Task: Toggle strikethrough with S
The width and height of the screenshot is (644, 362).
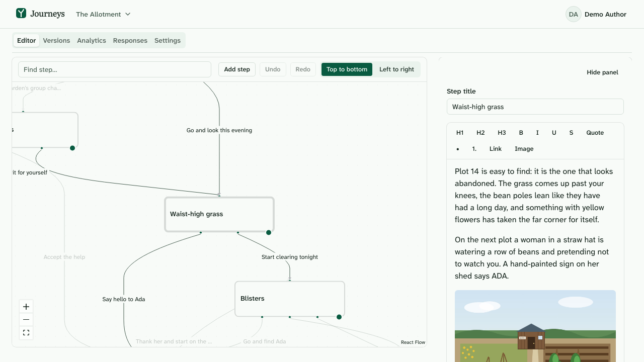Action: tap(571, 133)
